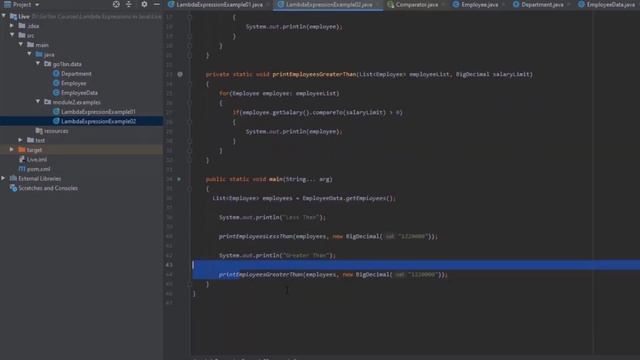The image size is (640, 360).
Task: Collapse the src folder
Action: point(12,35)
